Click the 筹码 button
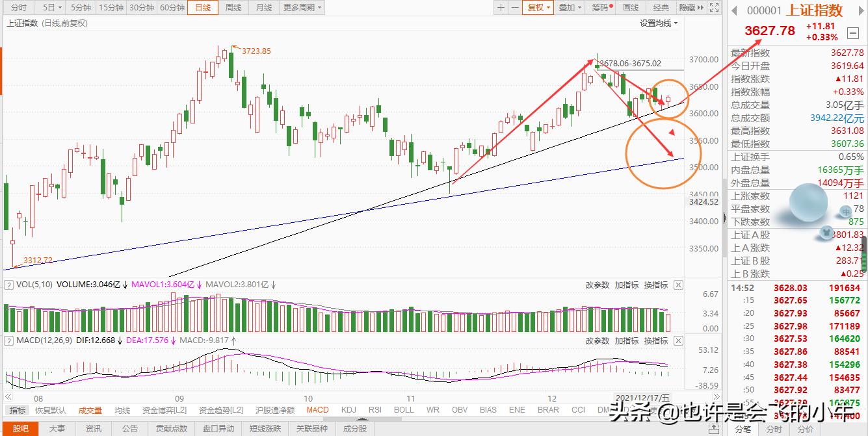Viewport: 868px width, 436px height. pyautogui.click(x=601, y=8)
